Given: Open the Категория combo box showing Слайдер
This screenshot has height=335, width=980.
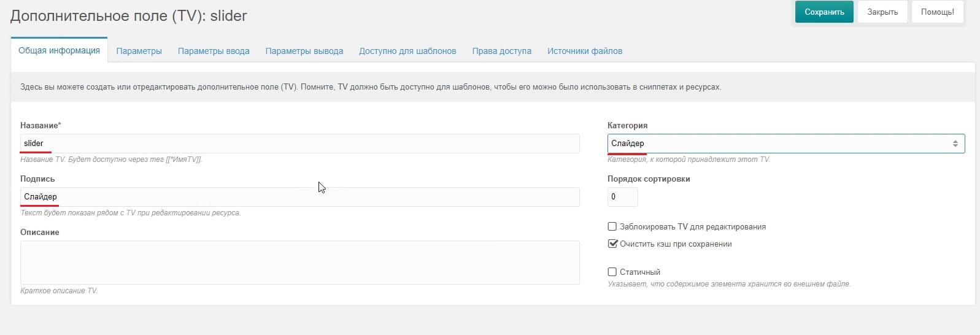Looking at the screenshot, I should point(786,144).
